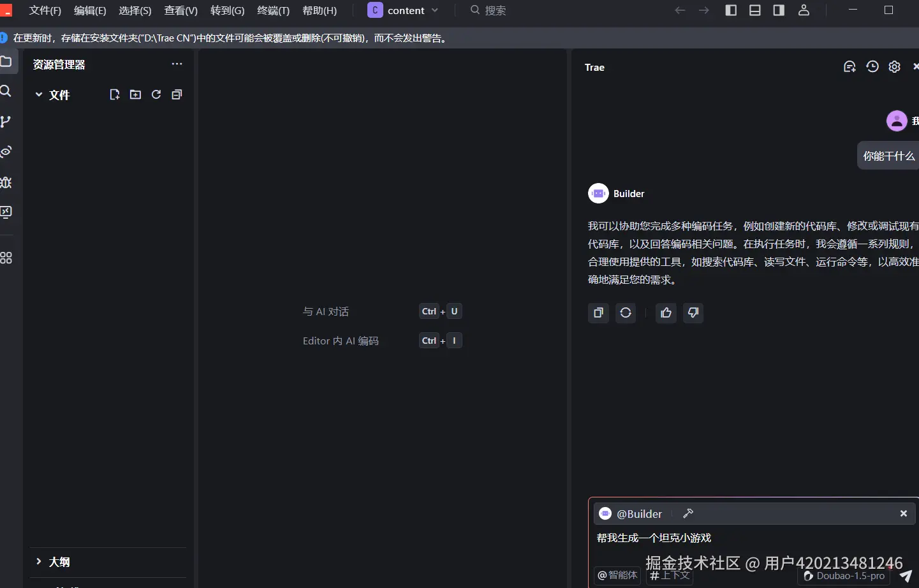The height and width of the screenshot is (588, 919).
Task: Open the explorer more options ellipsis
Action: coord(177,64)
